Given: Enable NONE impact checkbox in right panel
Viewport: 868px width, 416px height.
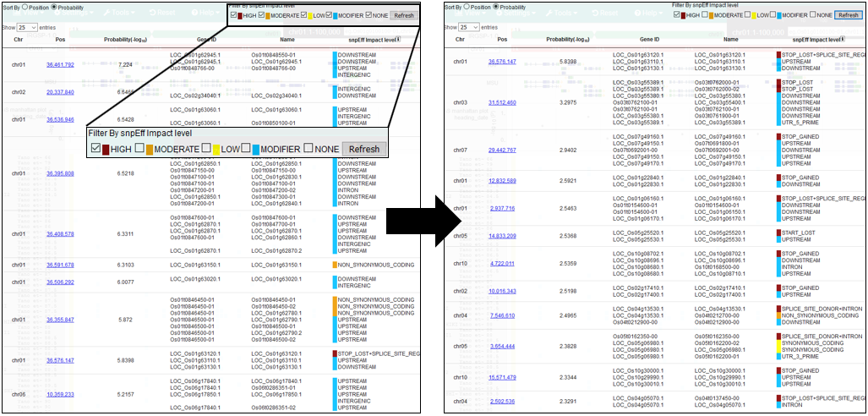Looking at the screenshot, I should tap(813, 14).
